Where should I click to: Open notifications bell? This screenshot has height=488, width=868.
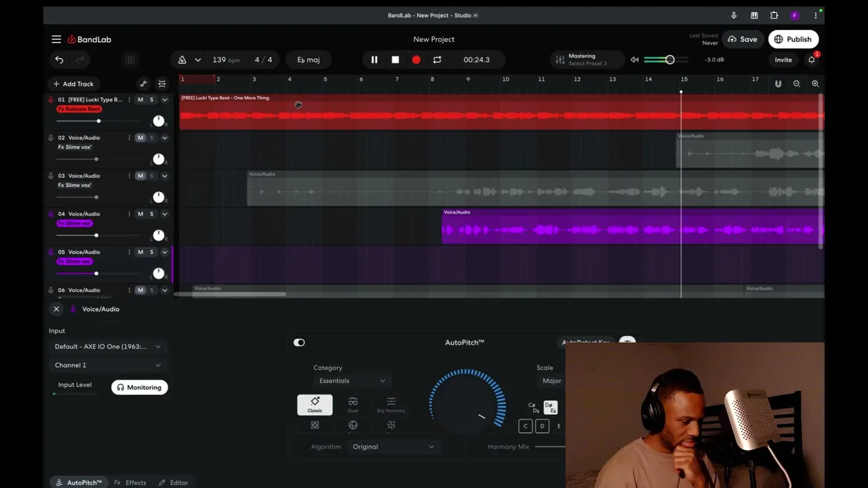[x=812, y=60]
